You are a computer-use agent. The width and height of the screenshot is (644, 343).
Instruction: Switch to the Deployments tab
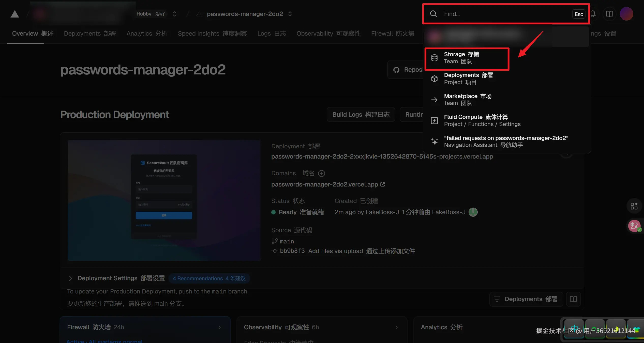click(90, 34)
